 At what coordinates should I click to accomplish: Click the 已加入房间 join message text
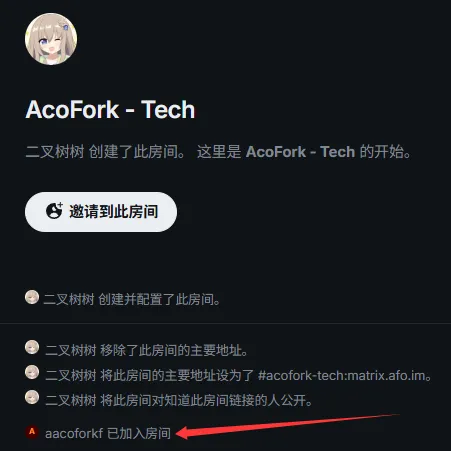(x=139, y=433)
